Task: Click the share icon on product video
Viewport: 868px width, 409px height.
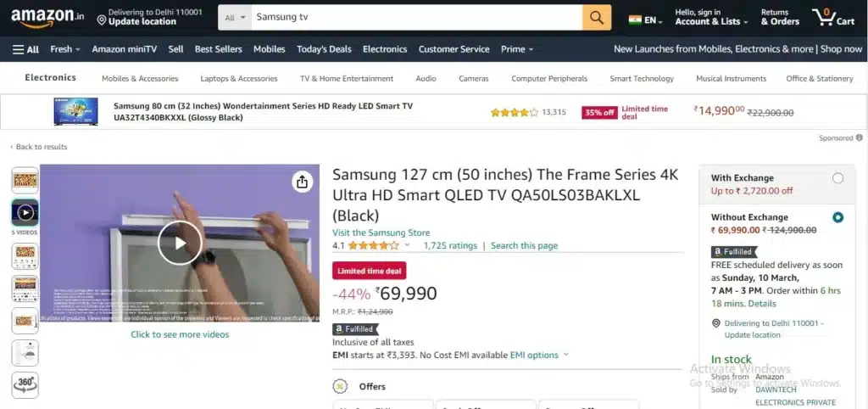Action: [x=302, y=182]
